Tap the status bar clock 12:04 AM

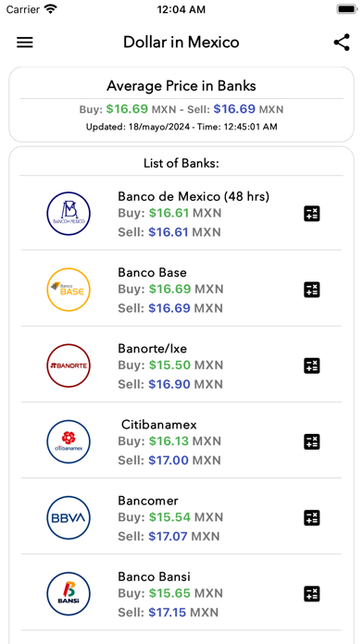point(181,9)
